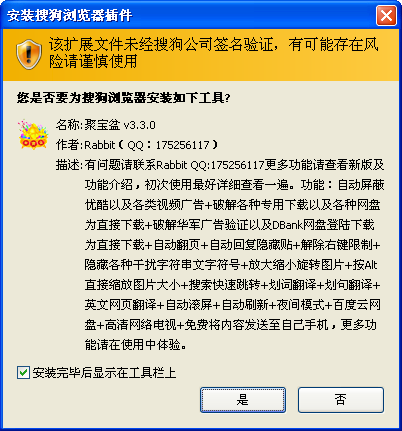This screenshot has height=431, width=402.
Task: Click the description line mentioning 优酷
Action: point(232,205)
